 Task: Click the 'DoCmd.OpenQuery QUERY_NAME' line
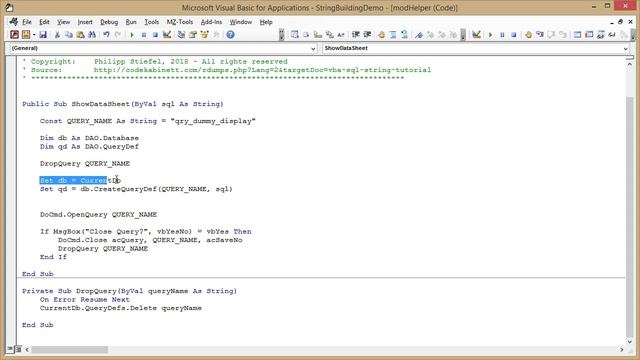click(x=98, y=215)
